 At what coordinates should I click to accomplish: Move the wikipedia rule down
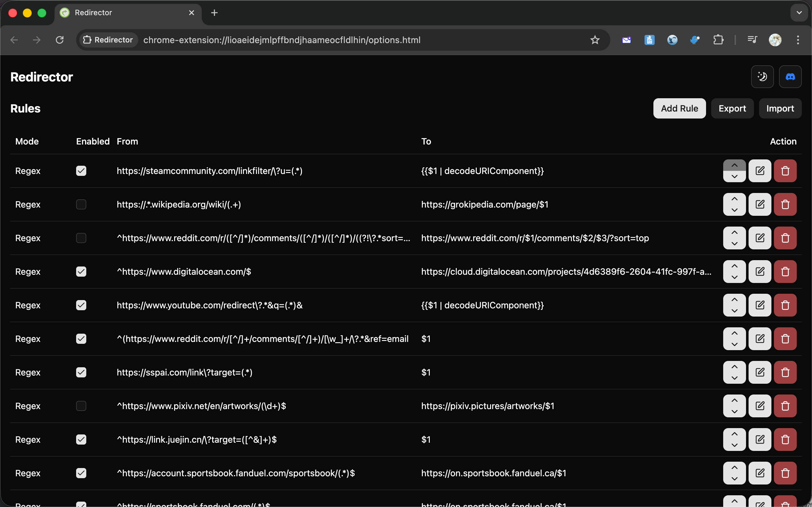(x=734, y=210)
